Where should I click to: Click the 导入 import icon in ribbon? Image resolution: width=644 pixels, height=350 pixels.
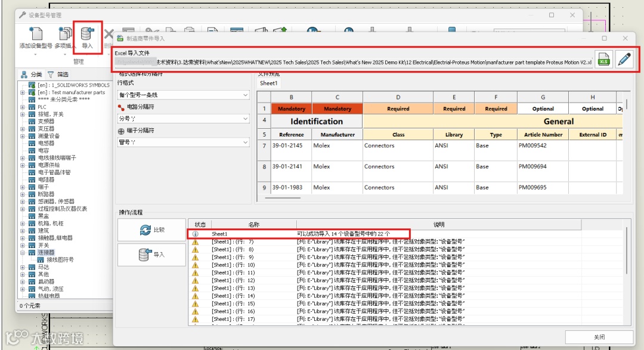coord(88,35)
